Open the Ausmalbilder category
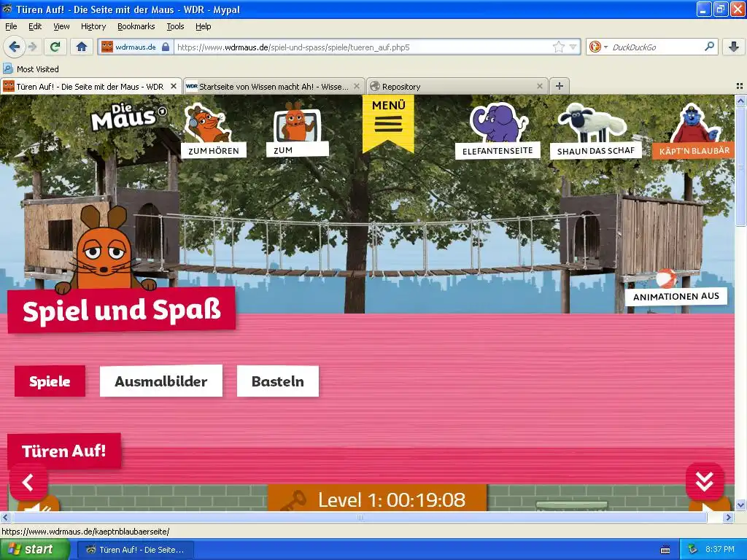Viewport: 747px width, 560px height. 161,381
